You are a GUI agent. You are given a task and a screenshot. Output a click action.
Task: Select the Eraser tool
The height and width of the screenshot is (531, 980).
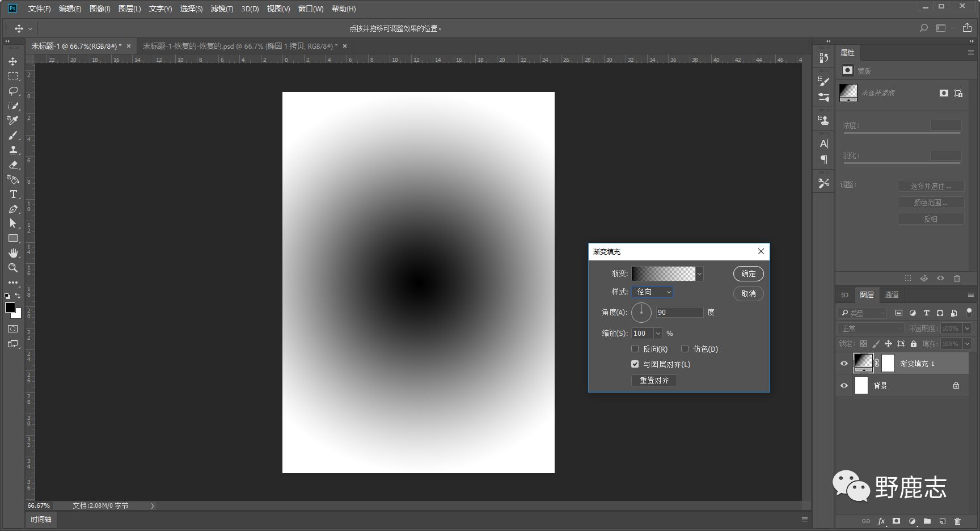point(13,165)
